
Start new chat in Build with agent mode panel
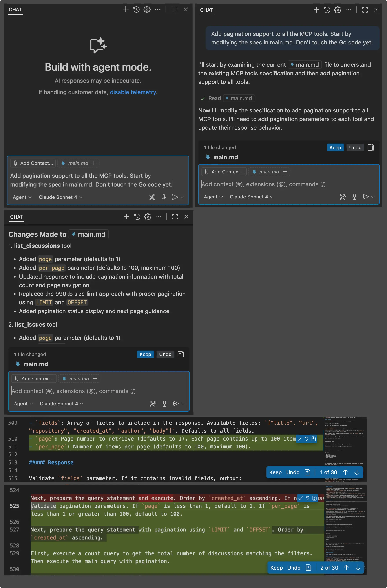point(125,10)
